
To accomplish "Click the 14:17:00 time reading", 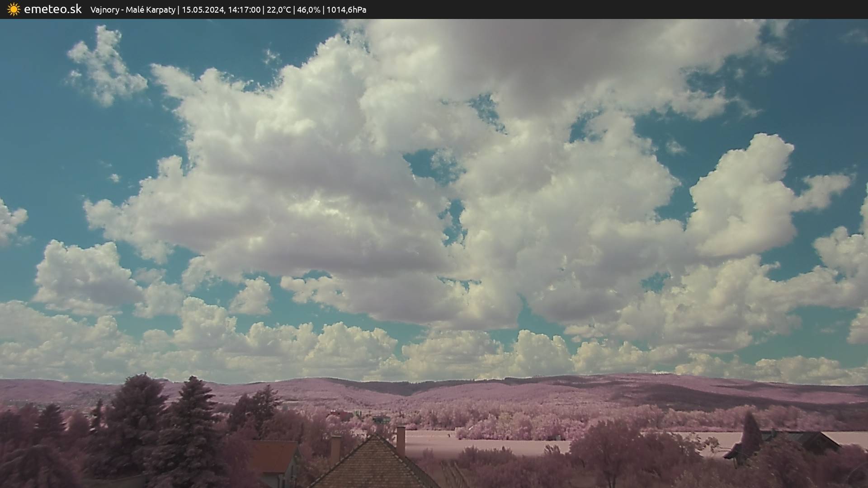I will point(244,10).
